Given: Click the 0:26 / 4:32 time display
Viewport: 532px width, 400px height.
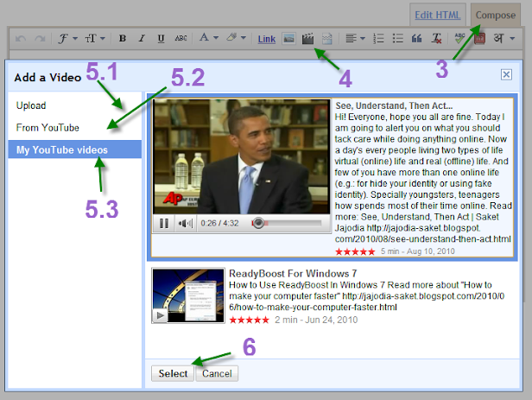Looking at the screenshot, I should pyautogui.click(x=219, y=223).
